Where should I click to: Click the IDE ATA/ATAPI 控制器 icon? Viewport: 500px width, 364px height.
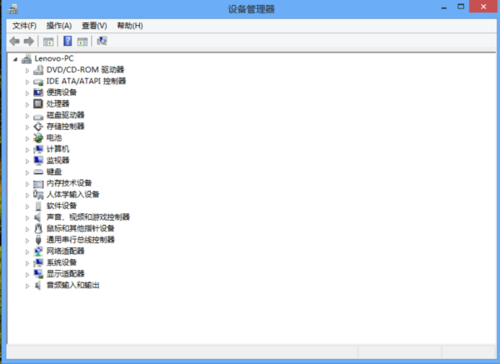(38, 82)
